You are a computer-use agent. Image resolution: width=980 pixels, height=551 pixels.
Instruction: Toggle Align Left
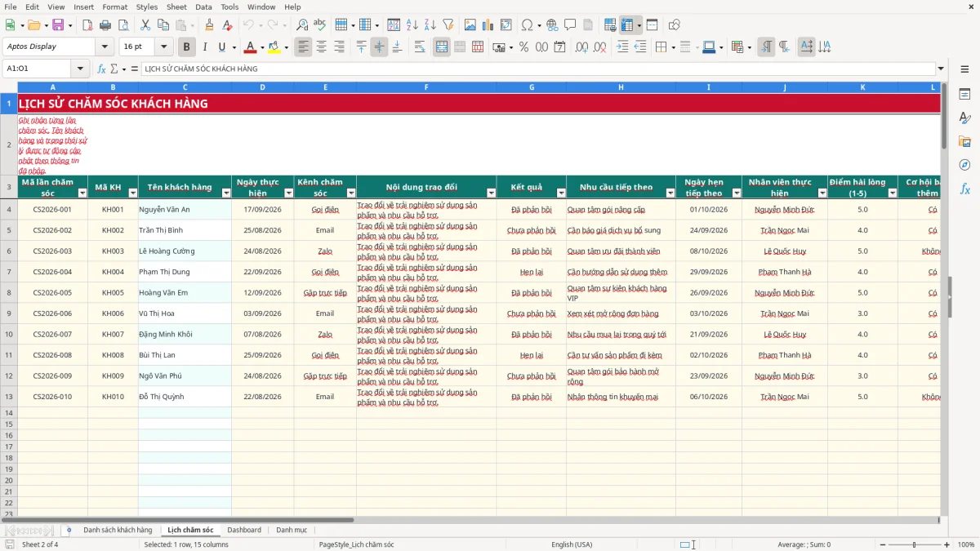pyautogui.click(x=303, y=47)
